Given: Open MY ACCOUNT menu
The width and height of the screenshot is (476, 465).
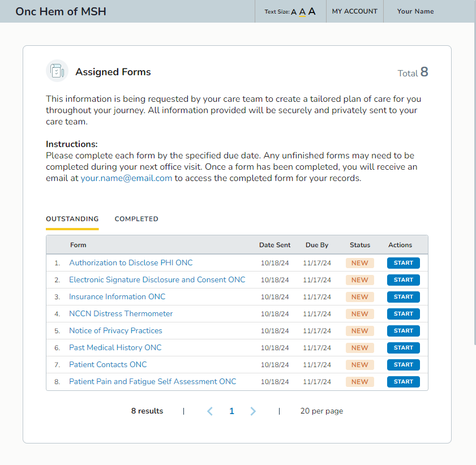Looking at the screenshot, I should coord(354,11).
